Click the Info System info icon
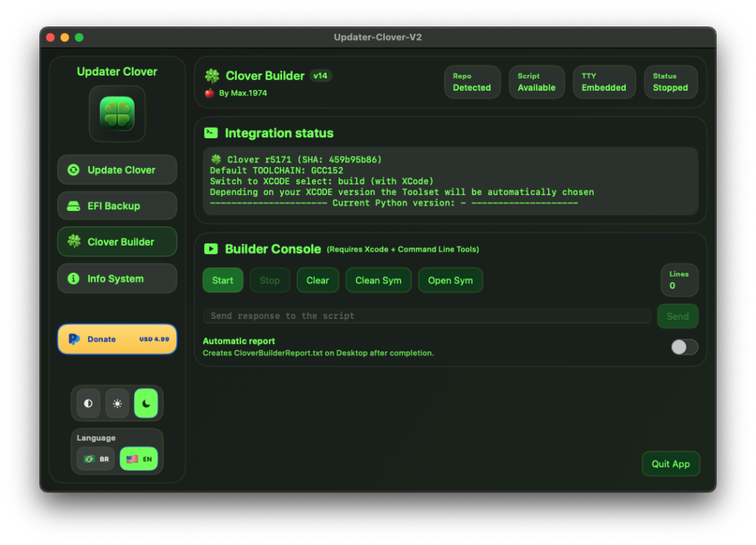 tap(73, 278)
